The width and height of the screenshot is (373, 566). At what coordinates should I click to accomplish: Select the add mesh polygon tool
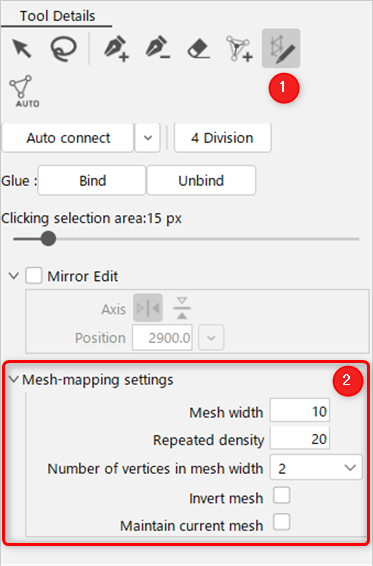239,48
